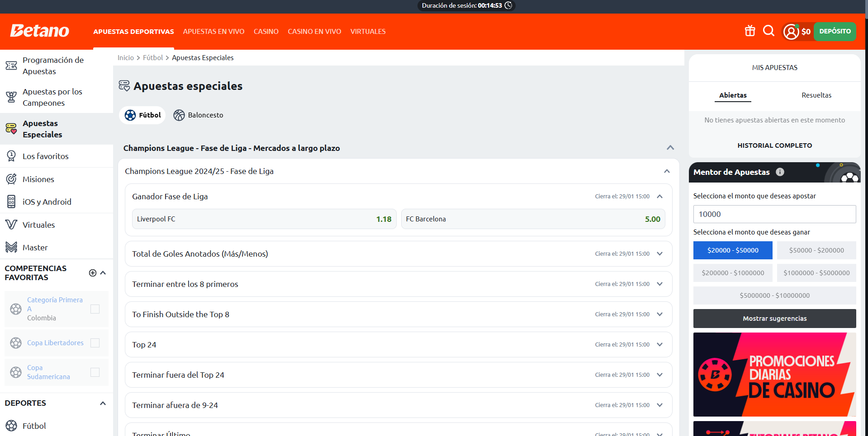Click the Betano logo

[x=40, y=31]
